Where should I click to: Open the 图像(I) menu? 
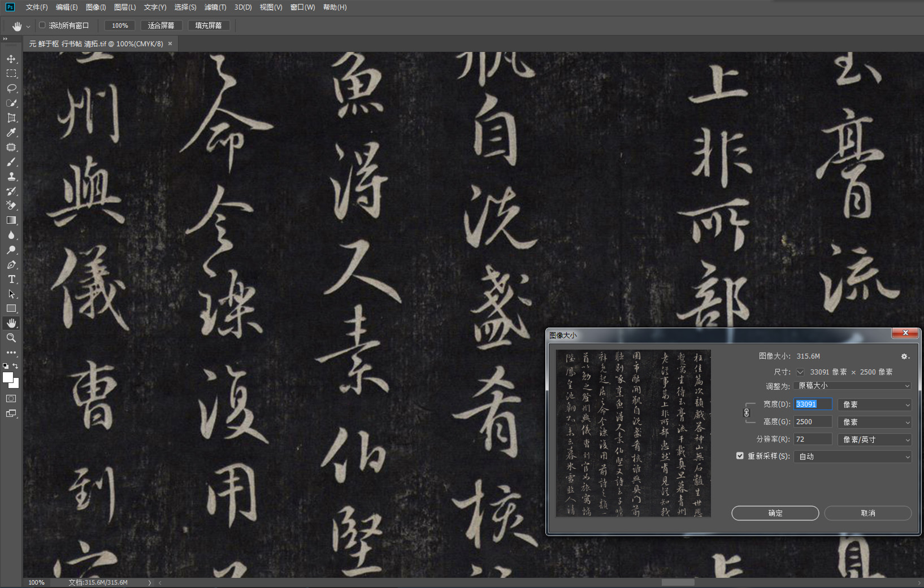pos(96,7)
